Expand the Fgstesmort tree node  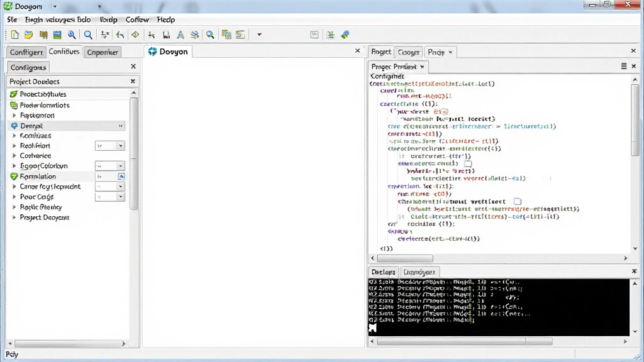(14, 116)
